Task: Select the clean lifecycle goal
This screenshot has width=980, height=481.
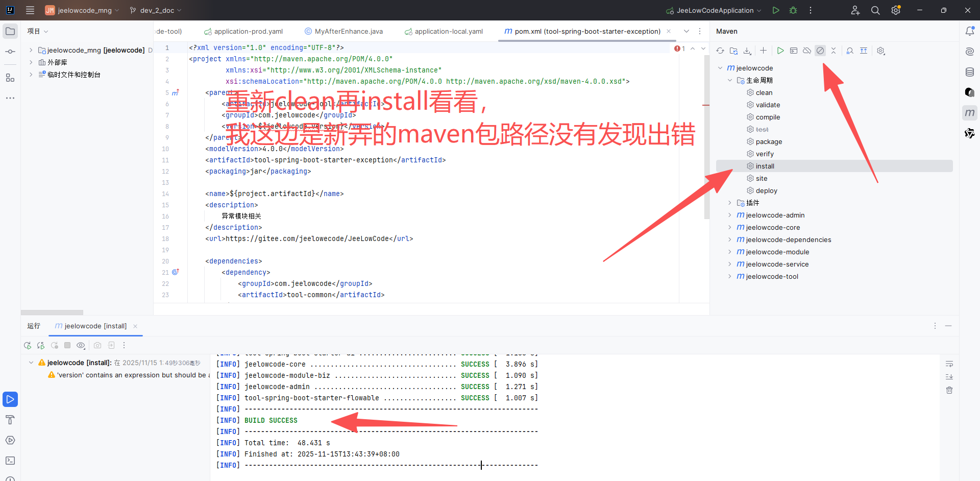Action: tap(764, 92)
